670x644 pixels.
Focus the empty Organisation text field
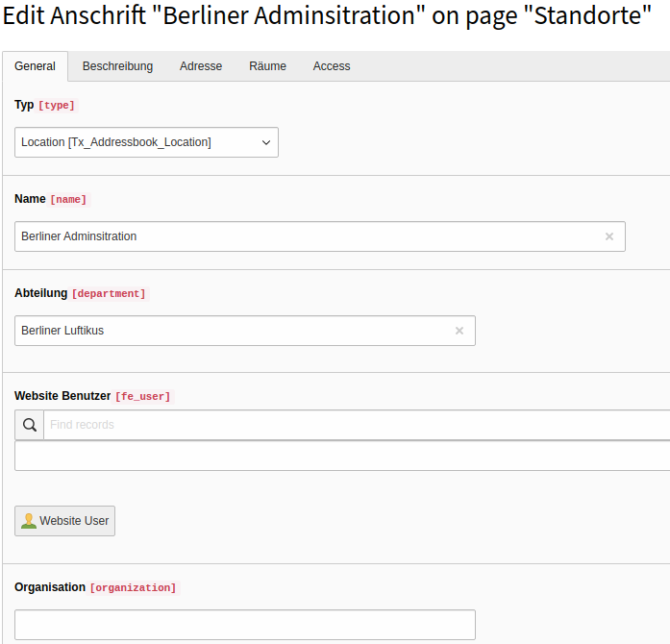244,625
